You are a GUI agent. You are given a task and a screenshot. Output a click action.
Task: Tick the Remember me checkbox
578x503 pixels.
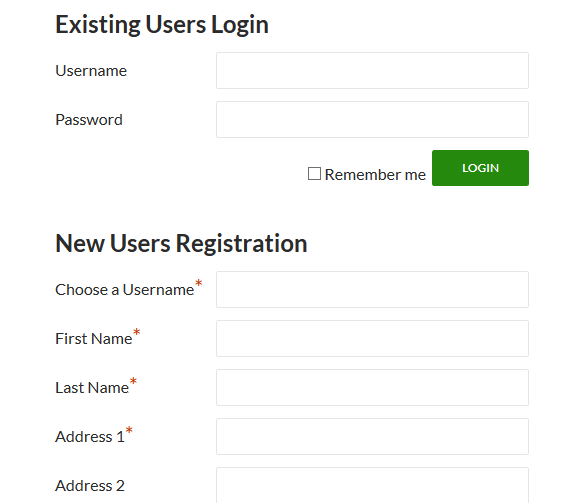[x=314, y=174]
